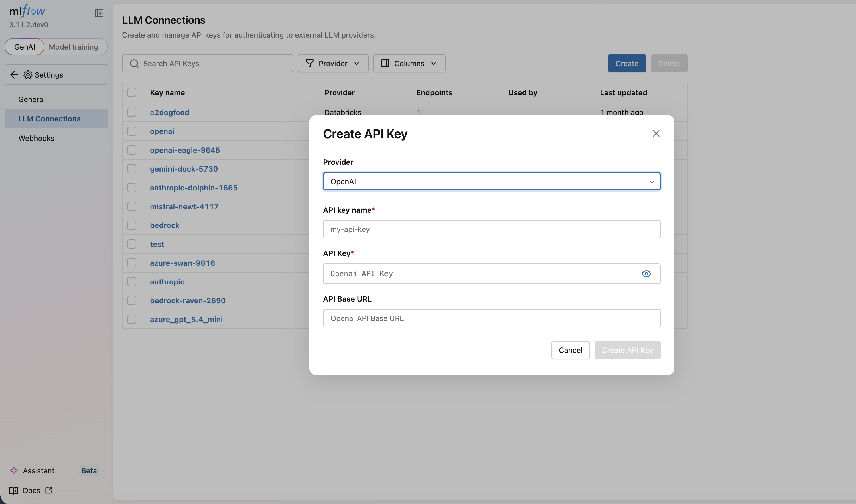Click the Docs external link icon
The image size is (856, 504).
tap(48, 490)
